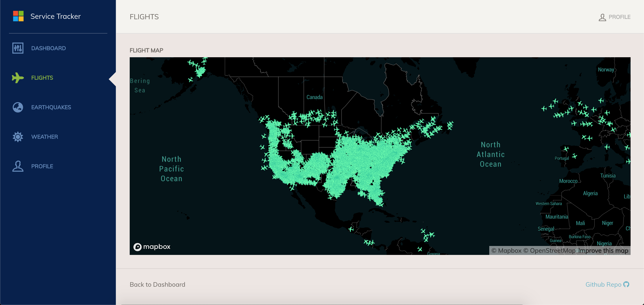This screenshot has height=305, width=644.
Task: Click the GitHub octocat icon
Action: point(626,284)
